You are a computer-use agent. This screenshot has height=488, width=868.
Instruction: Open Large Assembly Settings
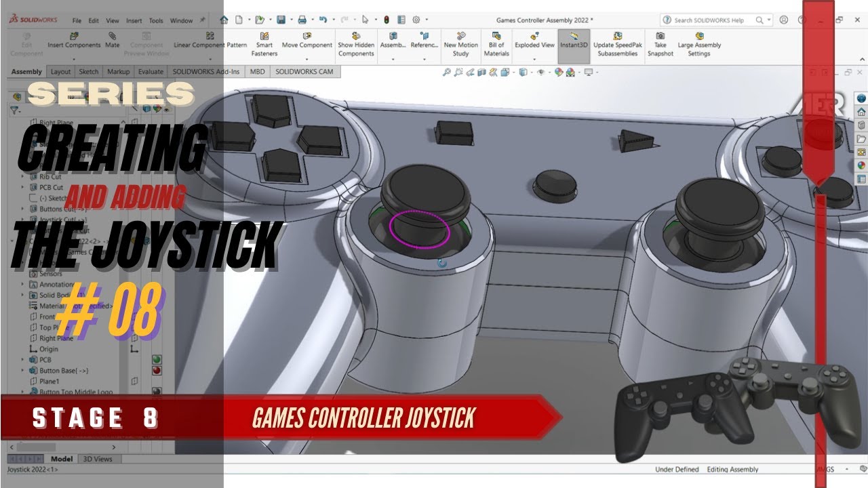[x=699, y=44]
